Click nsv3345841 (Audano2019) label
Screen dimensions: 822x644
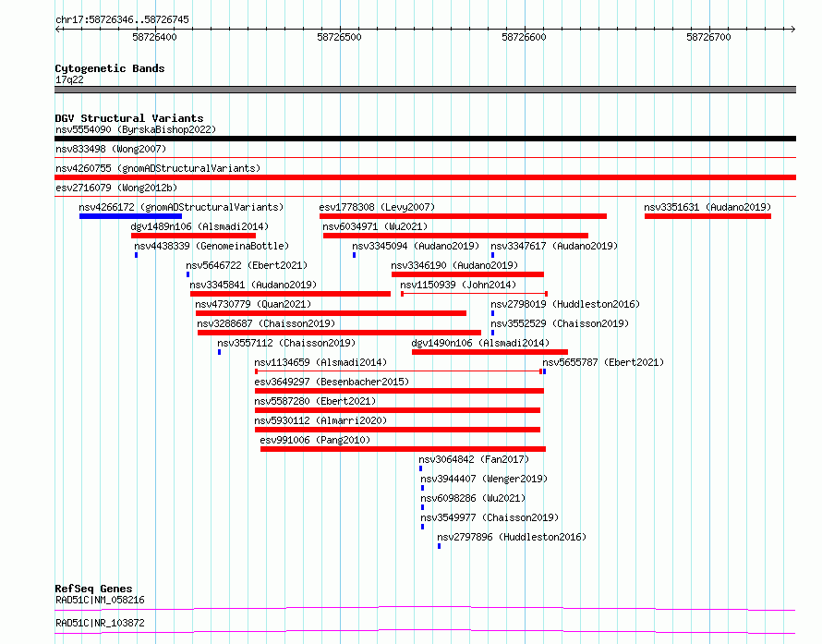253,285
